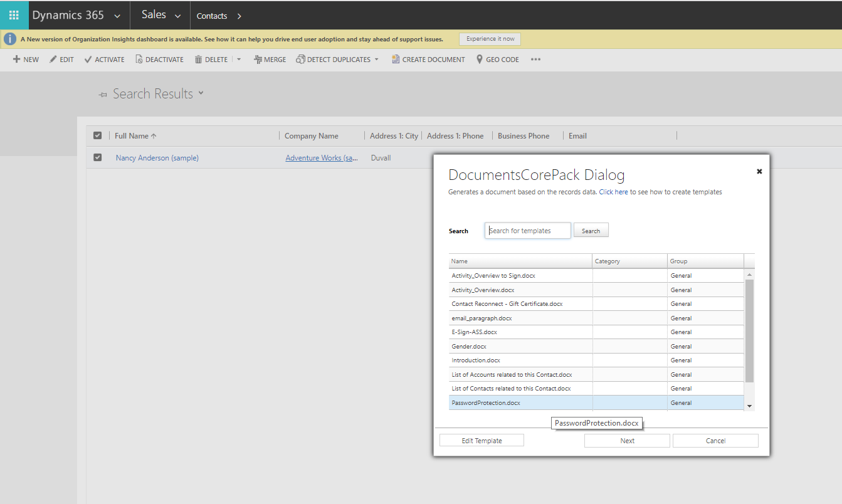Click the Activate checkmark icon
This screenshot has width=842, height=504.
tap(88, 60)
